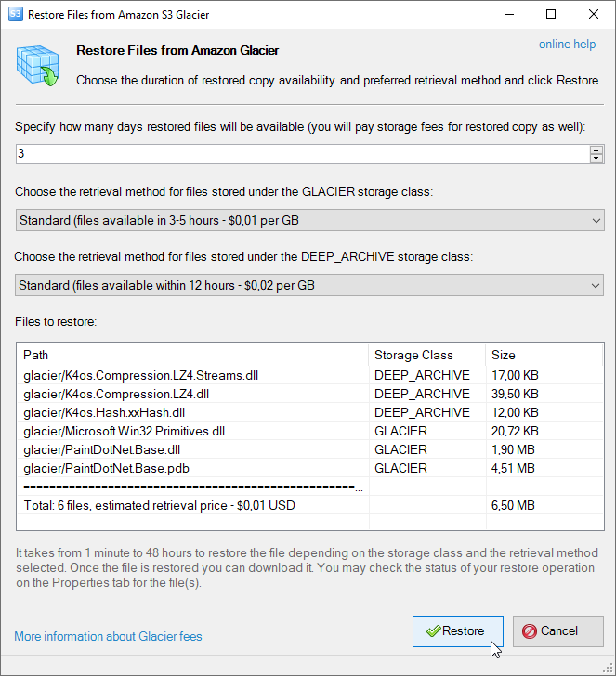Viewport: 616px width, 676px height.
Task: Decrease days with the down spinner arrow
Action: (596, 158)
